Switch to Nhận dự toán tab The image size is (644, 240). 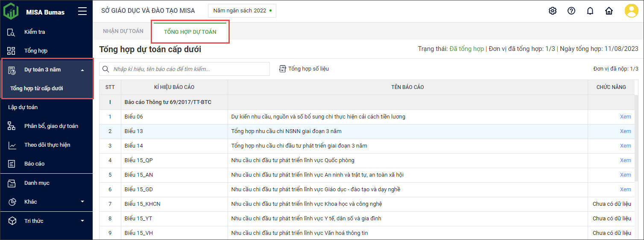[123, 31]
